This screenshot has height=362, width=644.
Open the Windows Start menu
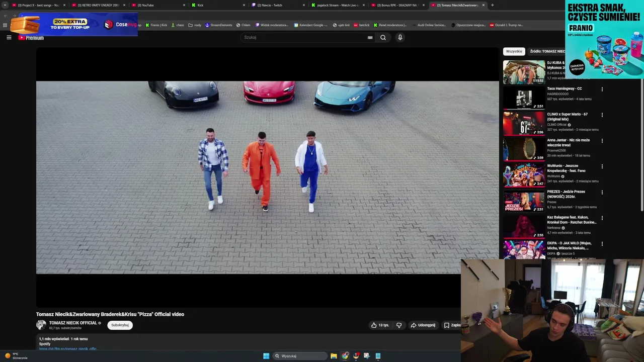click(x=266, y=356)
